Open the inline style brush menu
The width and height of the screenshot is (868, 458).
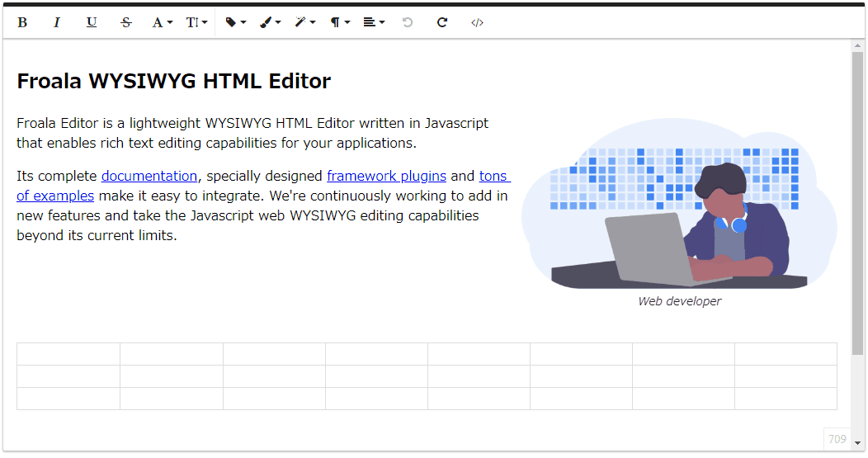(270, 22)
